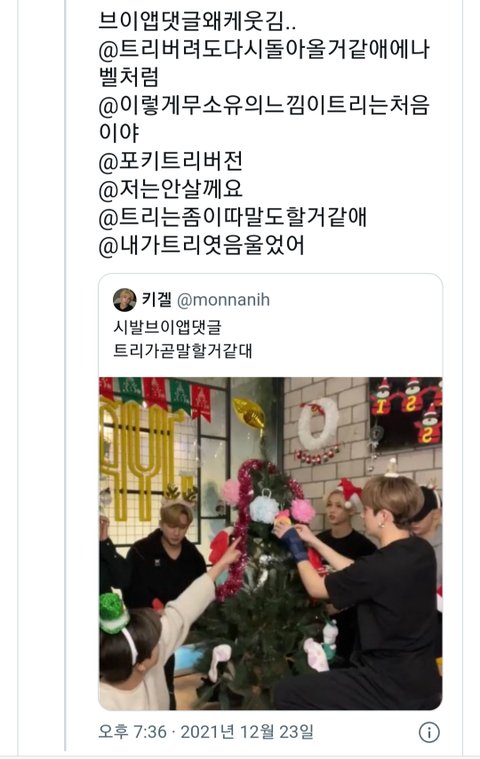480x759 pixels.
Task: Click the info circle icon beside the date
Action: point(429,732)
